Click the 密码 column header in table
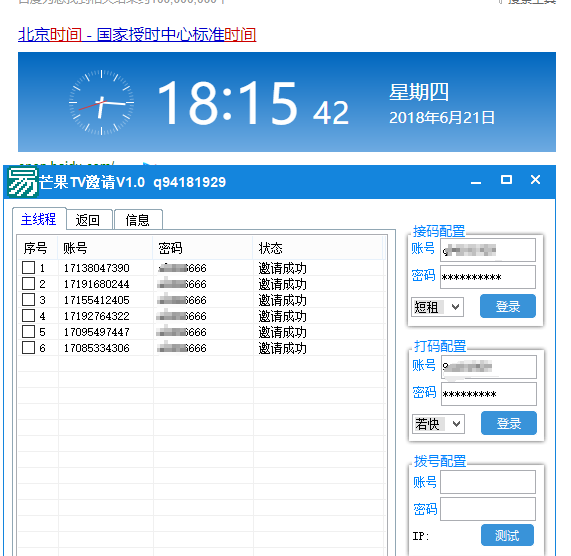The height and width of the screenshot is (556, 571). [x=203, y=248]
